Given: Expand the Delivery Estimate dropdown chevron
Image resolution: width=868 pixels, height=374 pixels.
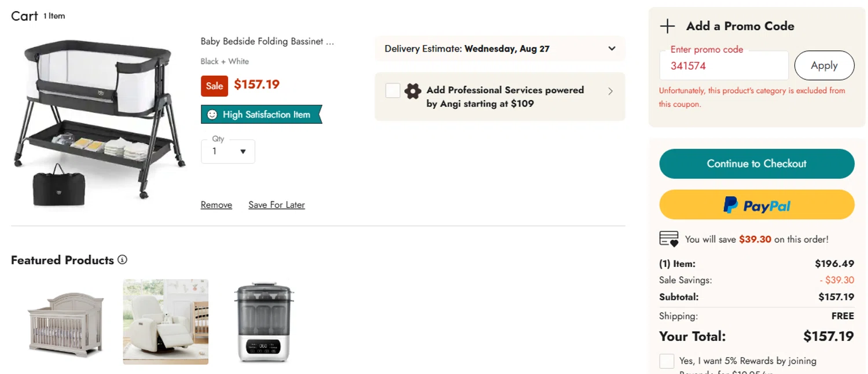Looking at the screenshot, I should point(612,49).
